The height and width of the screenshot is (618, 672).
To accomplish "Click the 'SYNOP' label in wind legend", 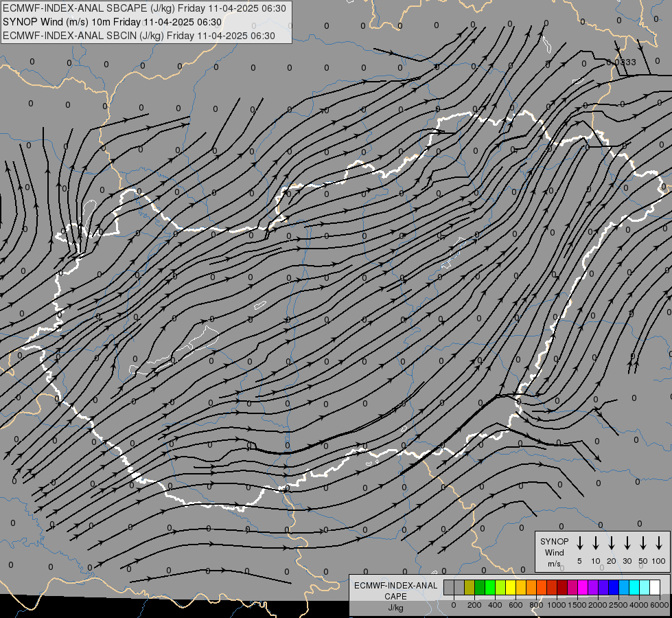I will point(554,542).
